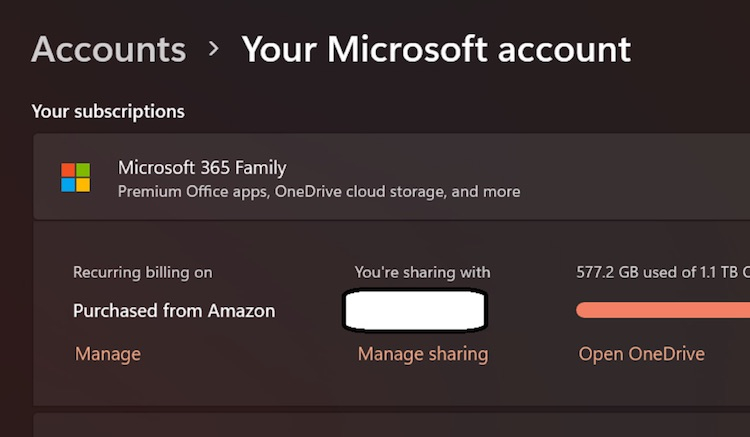The width and height of the screenshot is (750, 437).
Task: Click the Your Microsoft account page title
Action: coord(436,49)
